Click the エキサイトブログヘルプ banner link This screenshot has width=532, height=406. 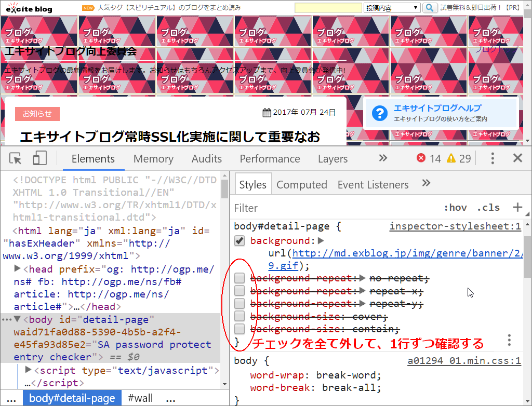[441, 113]
